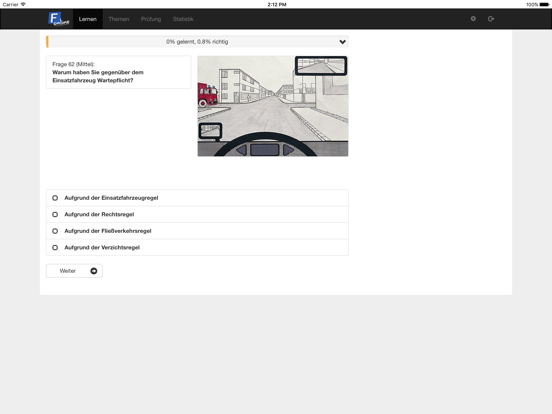
Task: Expand the progress bar chevron
Action: pyautogui.click(x=342, y=42)
